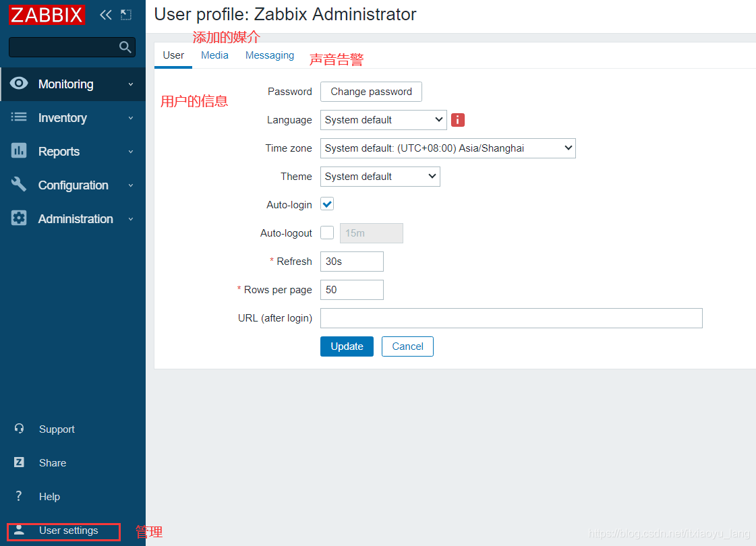The image size is (756, 546).
Task: Click the URL (after login) field
Action: 512,318
